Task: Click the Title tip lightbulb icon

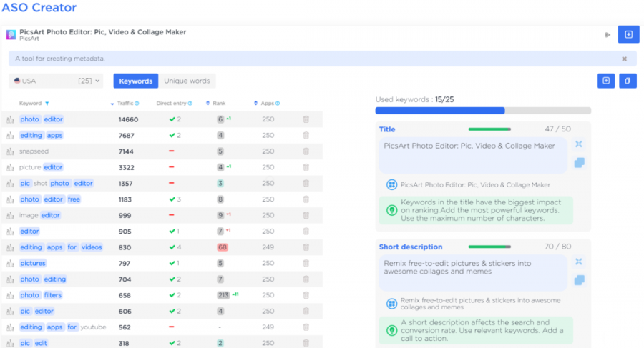Action: 391,210
